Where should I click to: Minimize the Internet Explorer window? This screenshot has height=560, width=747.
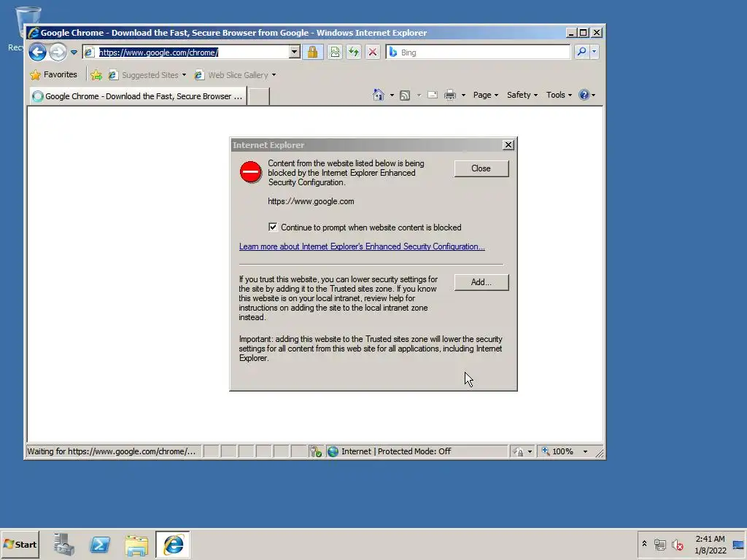coord(571,33)
